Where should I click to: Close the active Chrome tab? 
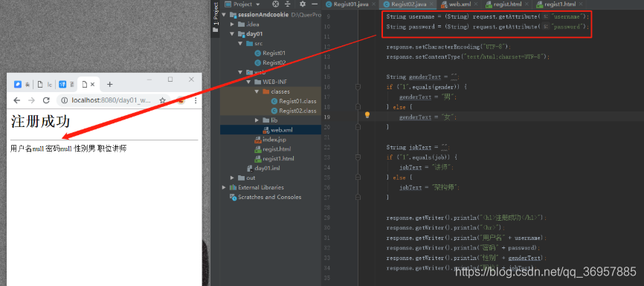[93, 85]
